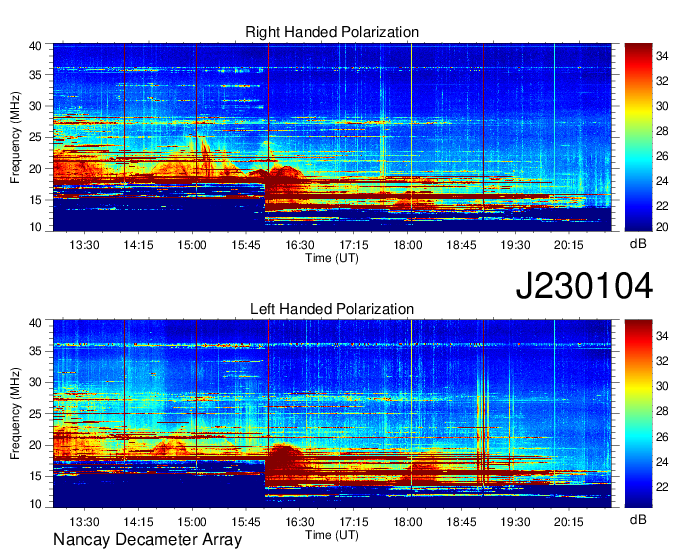680x552 pixels.
Task: Click the 20 dB value on Right Handed colorbar
Action: (x=662, y=227)
